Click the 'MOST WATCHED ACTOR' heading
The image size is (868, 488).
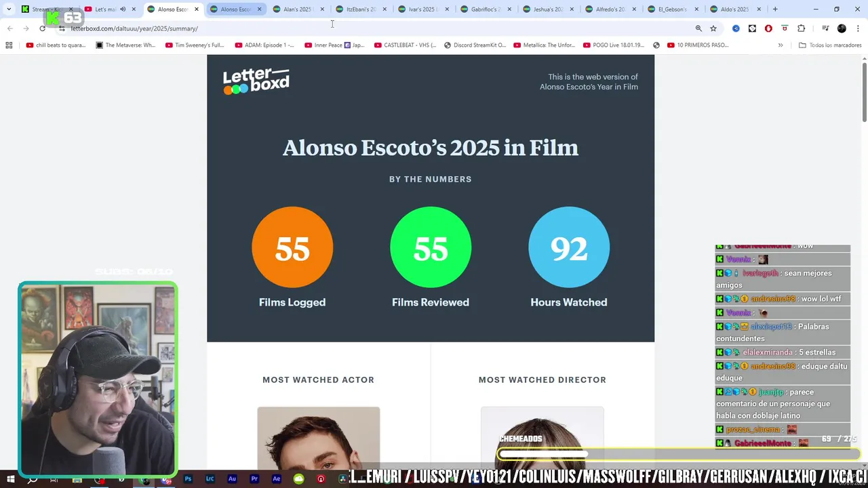[x=319, y=380]
